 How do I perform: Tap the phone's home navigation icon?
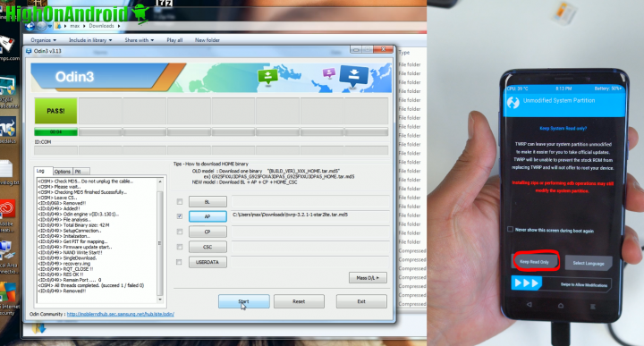click(561, 306)
